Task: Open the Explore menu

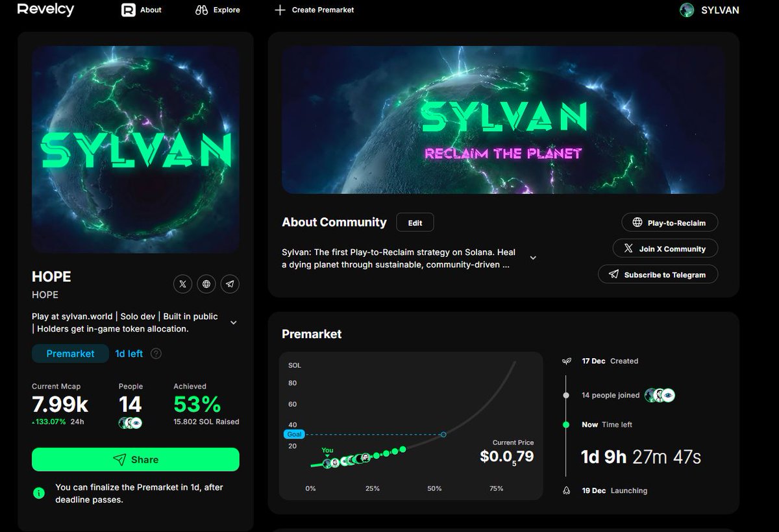Action: (x=217, y=10)
